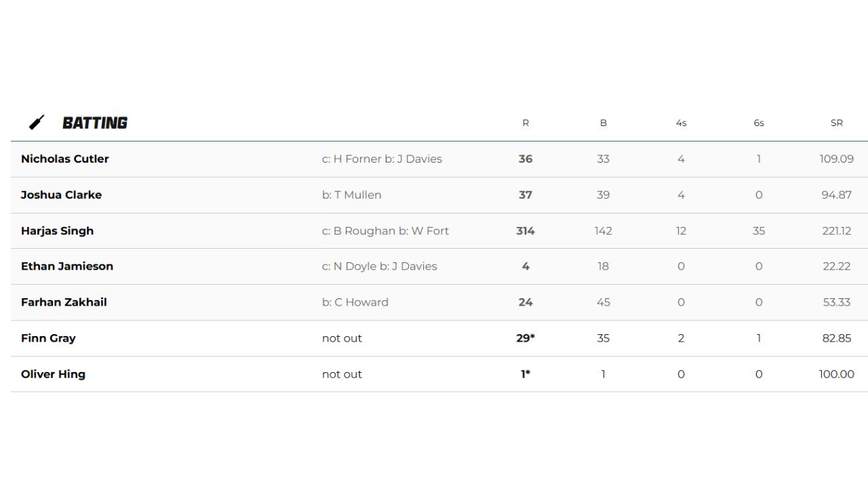The image size is (868, 488).
Task: Open Oliver Hing's player page
Action: pyautogui.click(x=53, y=374)
